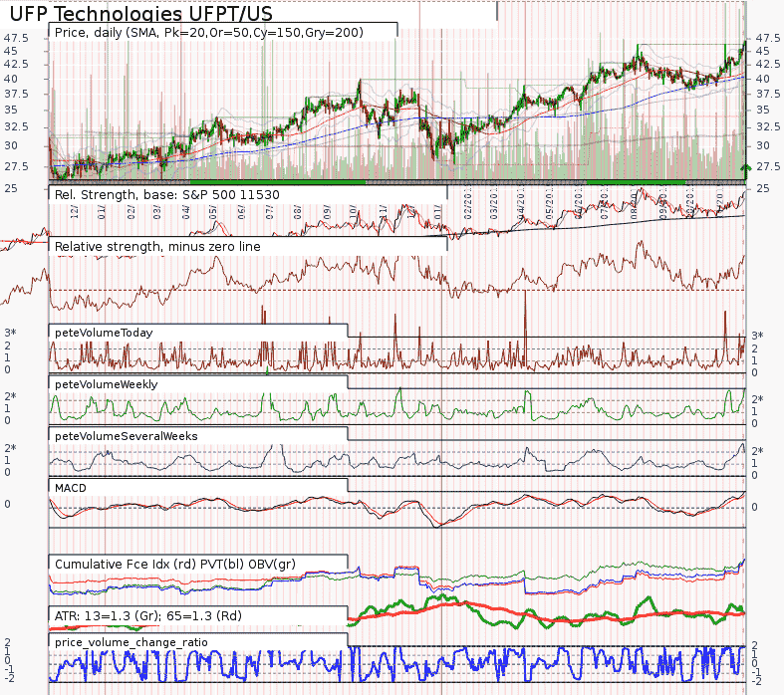Select the Cumulative Fce Idx PVT OBV label

[x=175, y=565]
